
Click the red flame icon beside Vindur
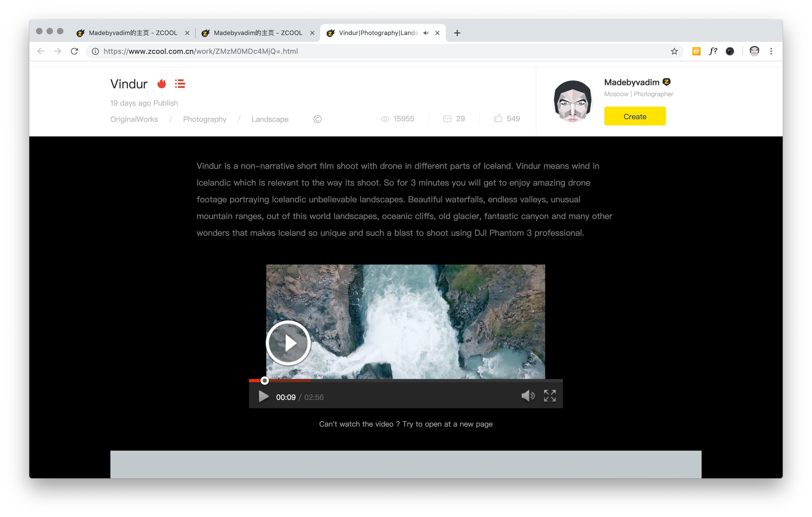(161, 84)
